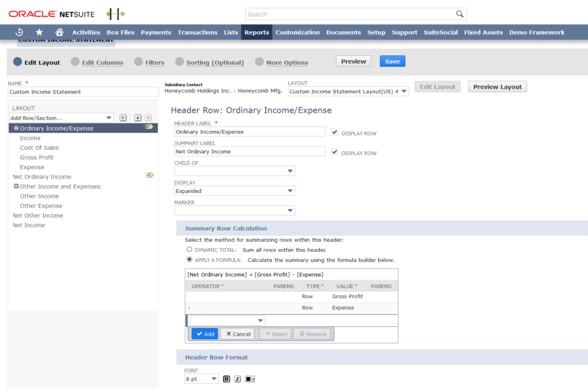Image resolution: width=588 pixels, height=392 pixels.
Task: Apply bold formatting in Header Row Format
Action: click(x=226, y=378)
